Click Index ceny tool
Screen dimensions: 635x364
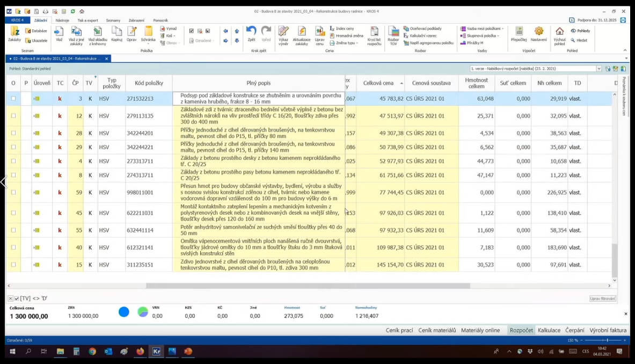coord(342,29)
